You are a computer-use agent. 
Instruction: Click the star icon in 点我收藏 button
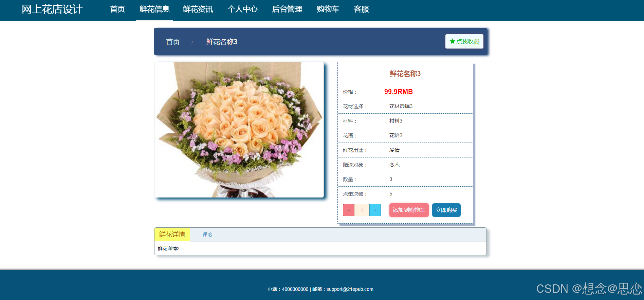pos(452,41)
